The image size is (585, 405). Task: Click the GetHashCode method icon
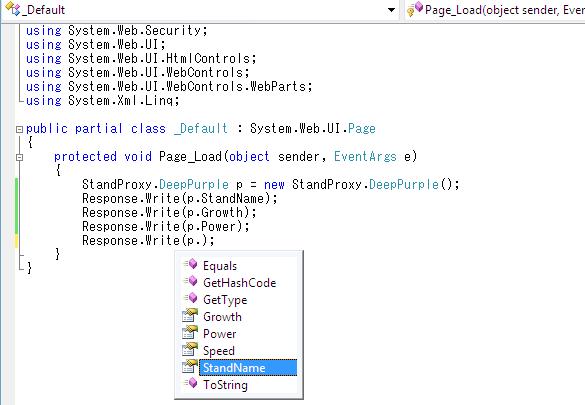click(x=191, y=282)
